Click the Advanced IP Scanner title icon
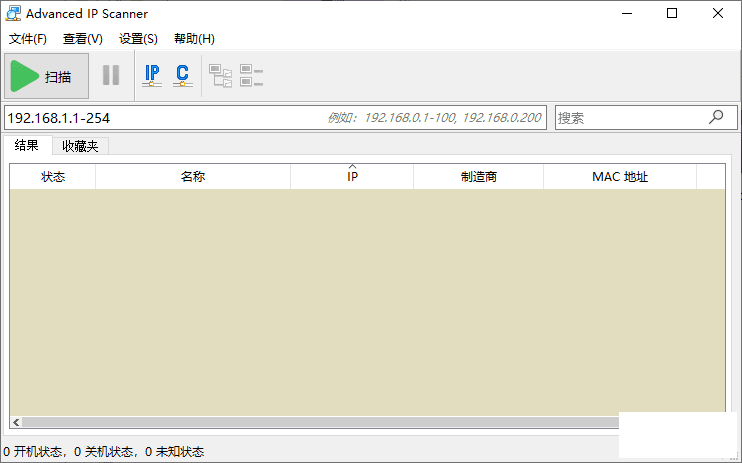 pos(13,14)
